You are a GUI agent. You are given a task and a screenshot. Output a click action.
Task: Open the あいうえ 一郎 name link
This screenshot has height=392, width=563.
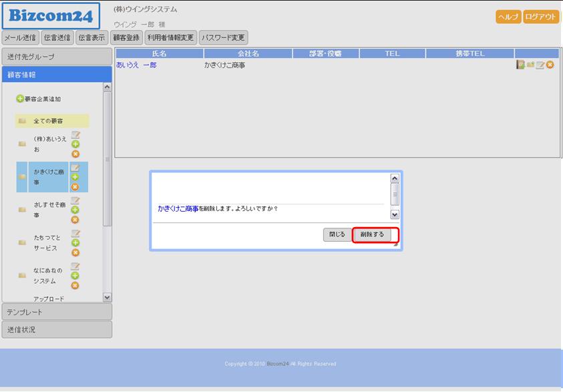coord(136,65)
